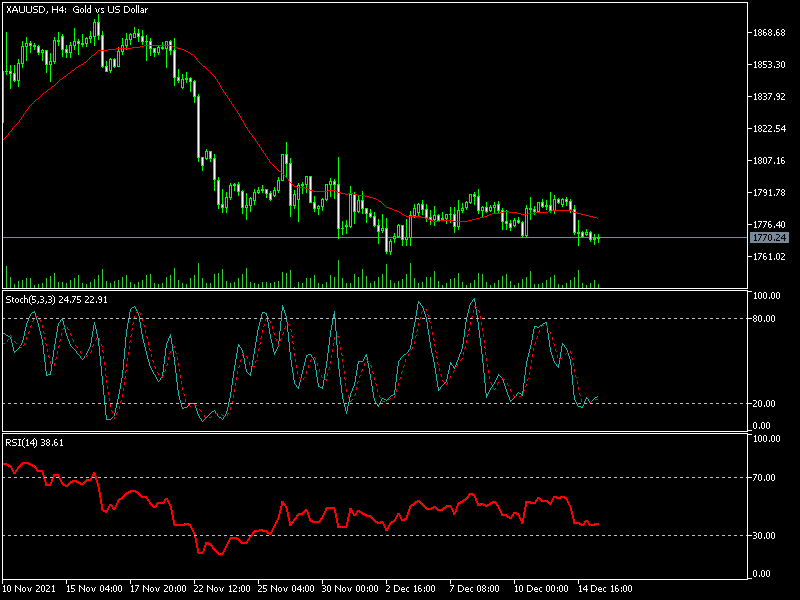This screenshot has width=800, height=600.
Task: Click the 1853.30 price axis label
Action: tap(769, 65)
